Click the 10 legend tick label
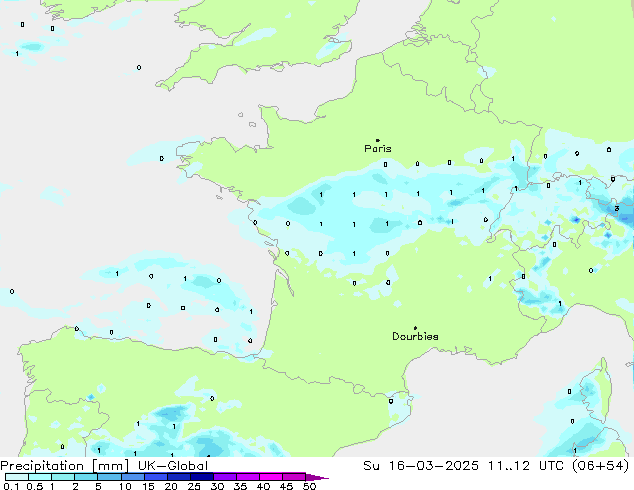The width and height of the screenshot is (634, 490). coord(125,486)
